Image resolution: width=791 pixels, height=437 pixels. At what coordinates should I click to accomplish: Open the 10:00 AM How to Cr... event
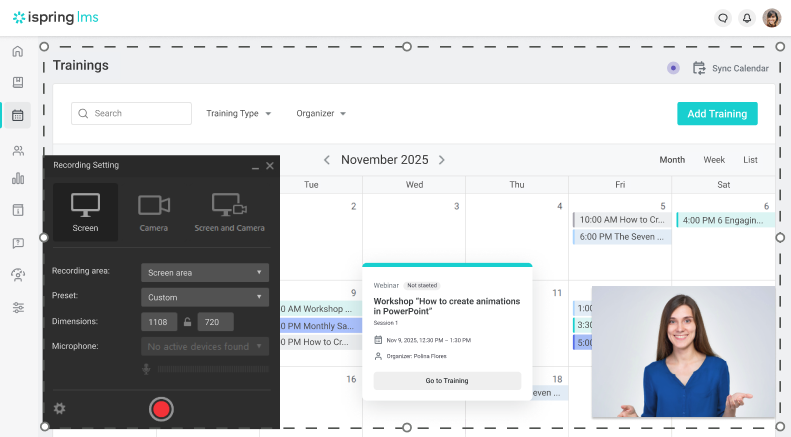point(622,220)
